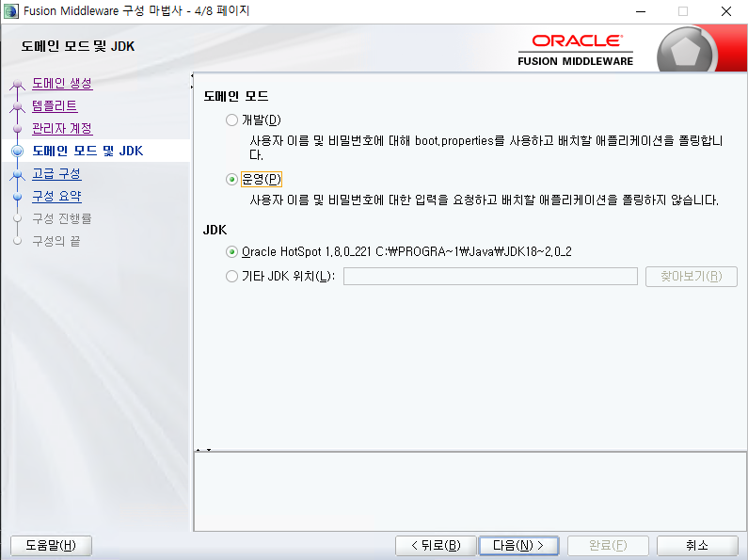Click the 구성의 끝 step text
This screenshot has height=560, width=748.
point(56,241)
